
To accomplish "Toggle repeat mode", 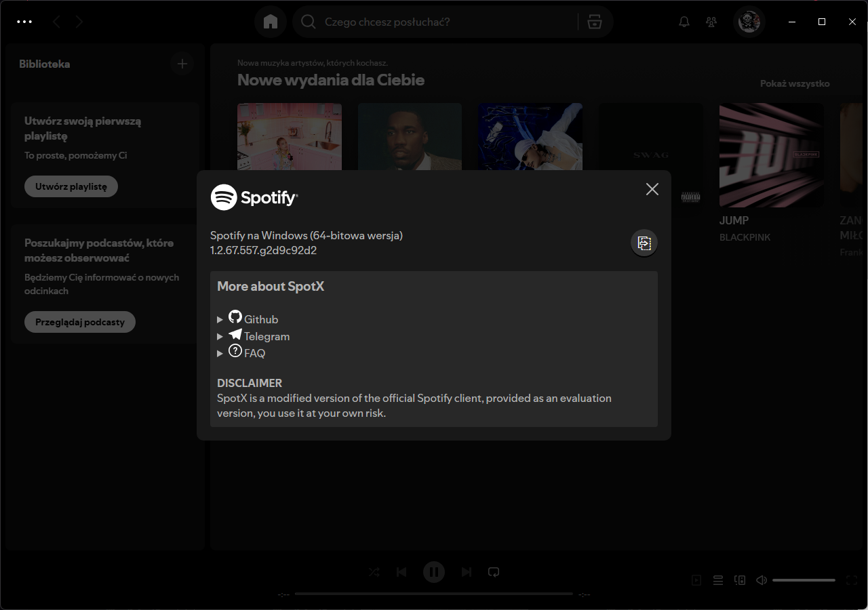I will tap(494, 572).
